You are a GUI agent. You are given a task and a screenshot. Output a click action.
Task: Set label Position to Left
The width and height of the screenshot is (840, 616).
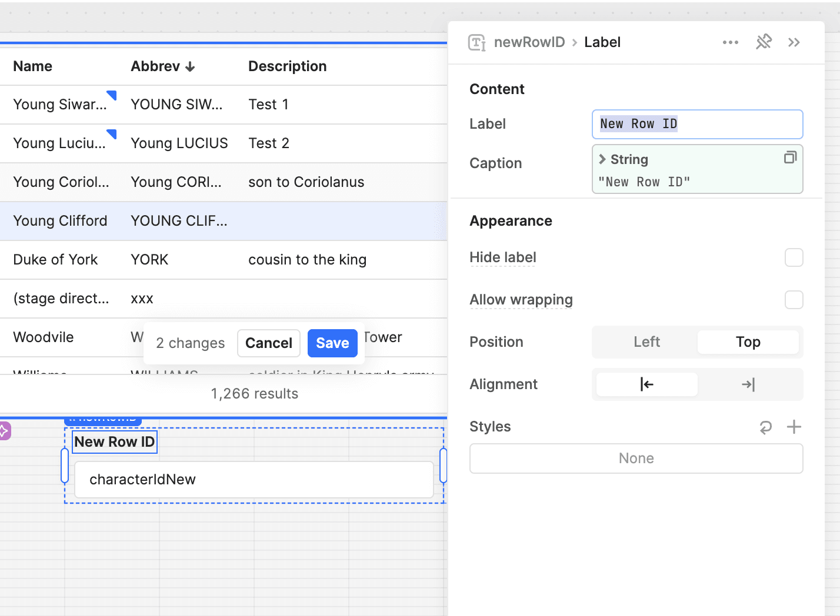pos(646,342)
